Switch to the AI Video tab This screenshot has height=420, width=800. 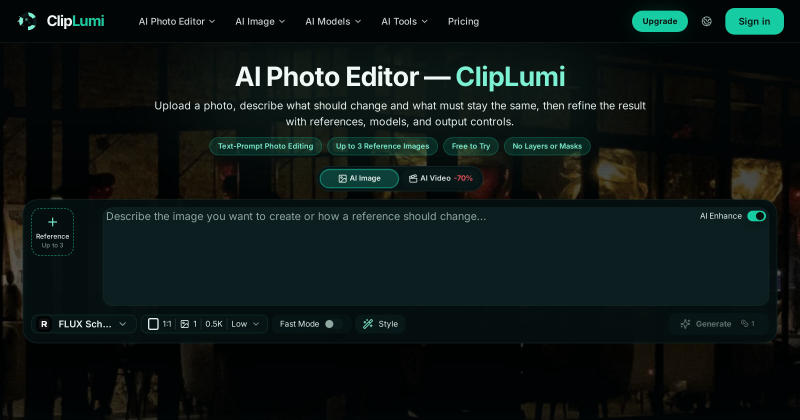coord(441,179)
